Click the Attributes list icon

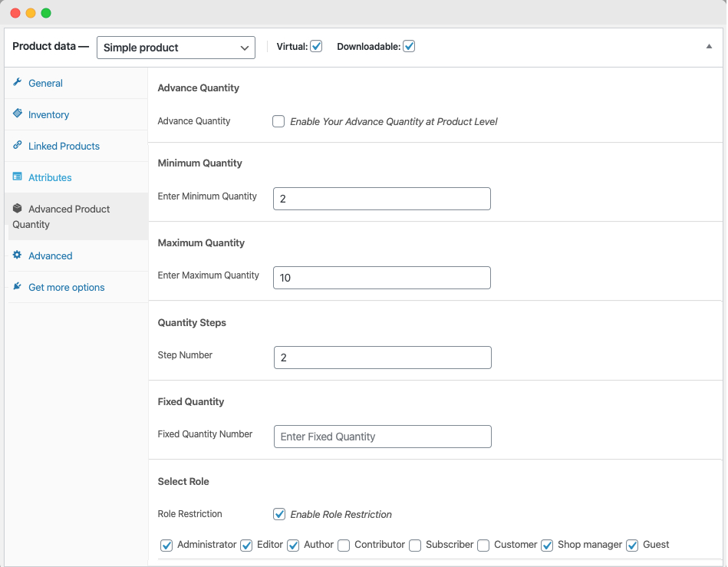[18, 176]
